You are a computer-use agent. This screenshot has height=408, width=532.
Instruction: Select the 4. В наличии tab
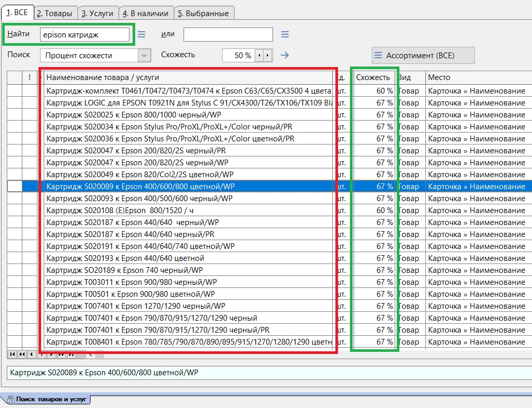pyautogui.click(x=145, y=13)
